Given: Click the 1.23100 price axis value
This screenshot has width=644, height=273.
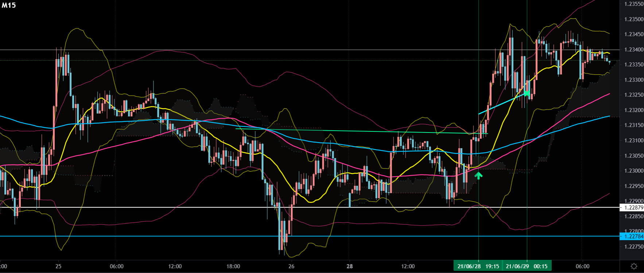Looking at the screenshot, I should (x=633, y=141).
